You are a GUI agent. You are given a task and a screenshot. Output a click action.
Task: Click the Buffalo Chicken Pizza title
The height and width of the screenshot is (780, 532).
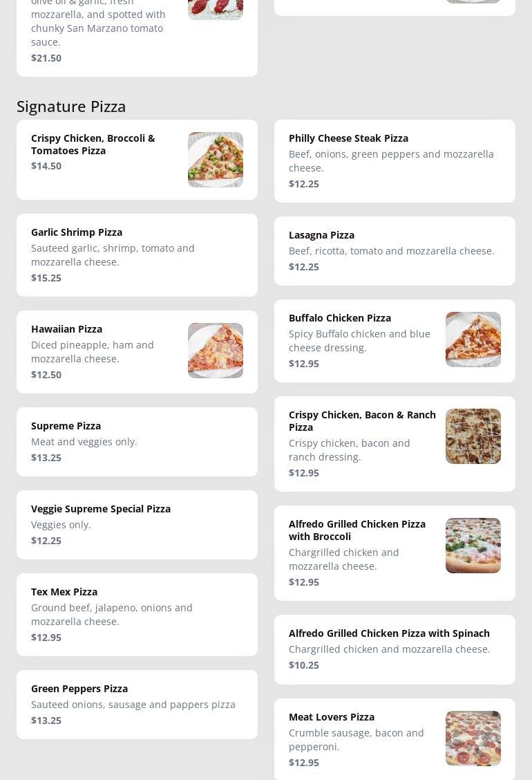coord(340,318)
